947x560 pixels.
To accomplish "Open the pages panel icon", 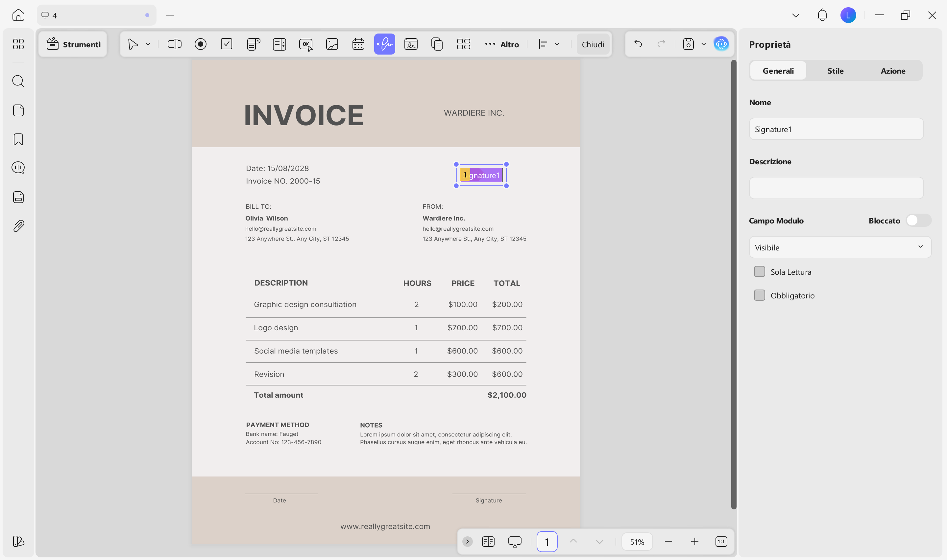I will [18, 110].
